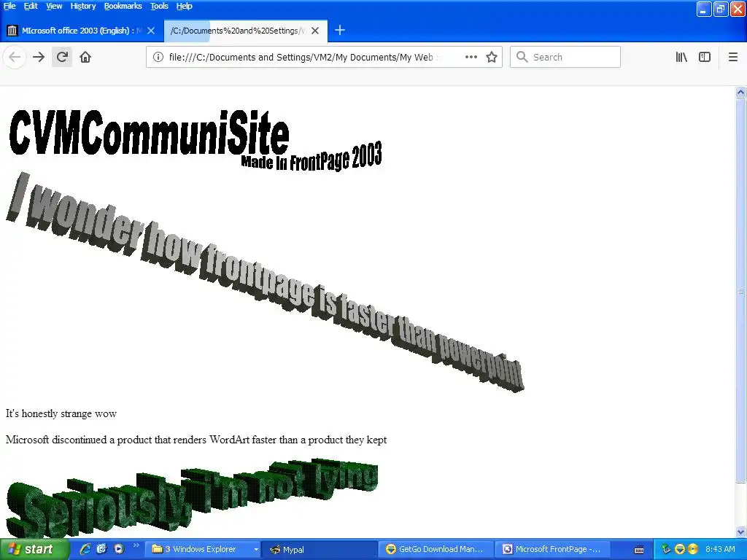
Task: Click the yellow GetGo tray icon
Action: click(680, 549)
